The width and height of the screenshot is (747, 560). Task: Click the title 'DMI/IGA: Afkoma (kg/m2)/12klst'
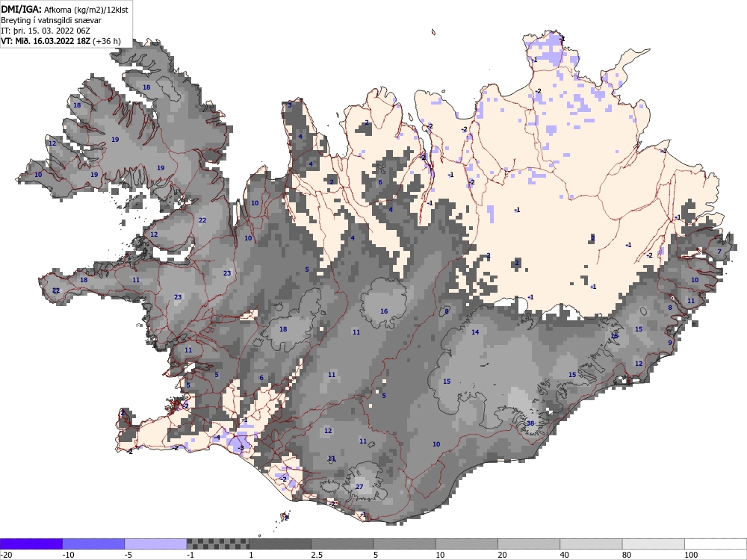tap(64, 9)
